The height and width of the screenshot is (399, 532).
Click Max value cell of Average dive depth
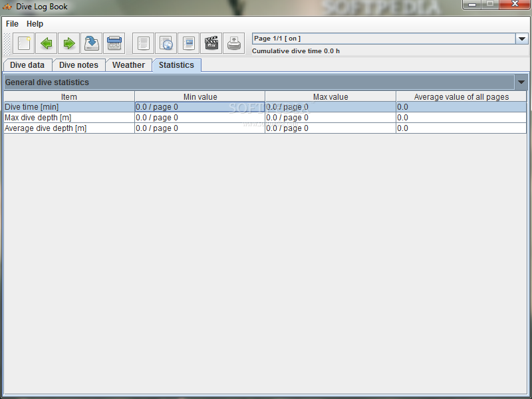(x=331, y=128)
